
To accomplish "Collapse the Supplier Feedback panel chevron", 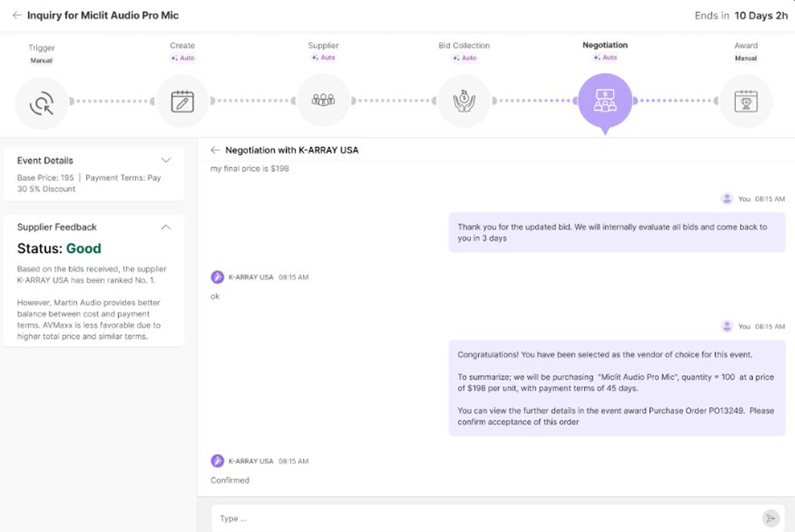I will tap(166, 227).
